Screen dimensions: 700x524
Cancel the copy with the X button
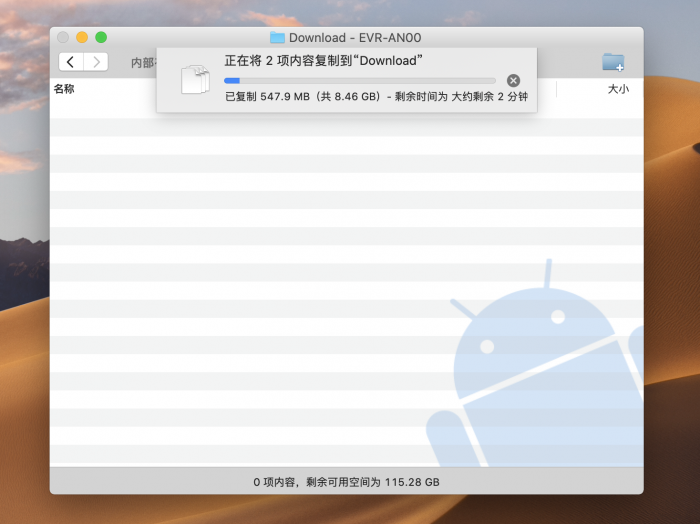click(513, 80)
